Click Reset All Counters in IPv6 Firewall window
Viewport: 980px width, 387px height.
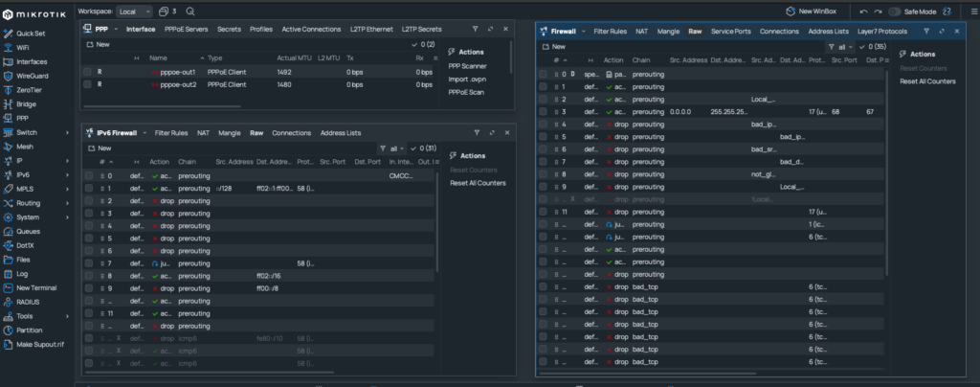click(478, 183)
